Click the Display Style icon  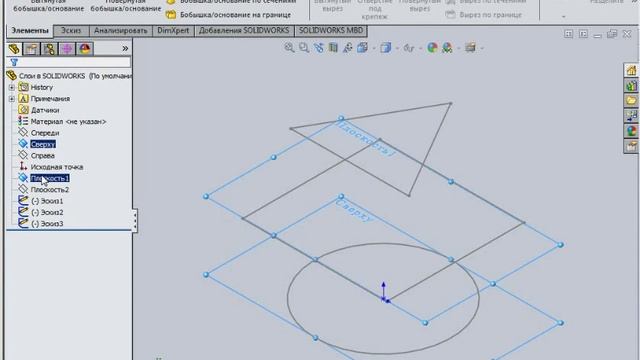(385, 48)
